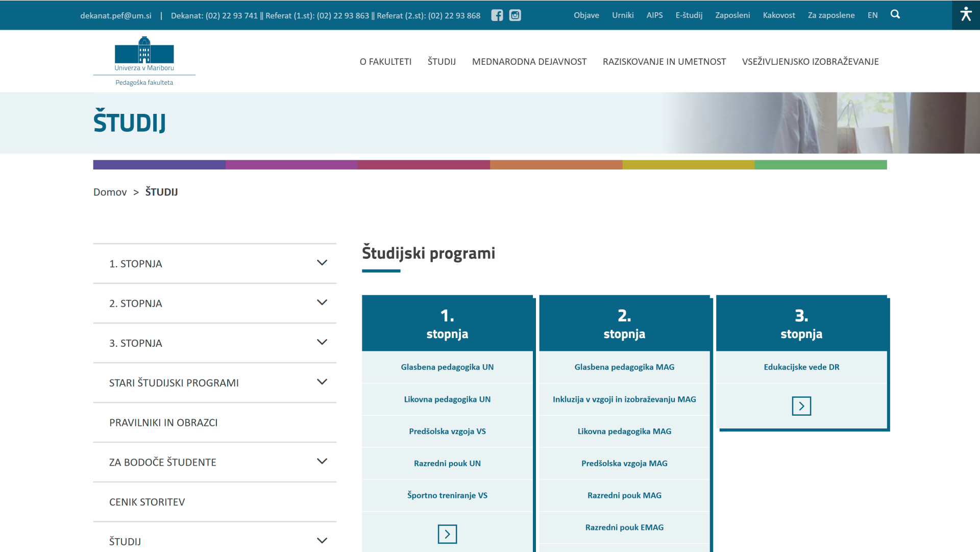Click arrow button under 3. stopnja list
Image resolution: width=980 pixels, height=552 pixels.
(x=801, y=406)
